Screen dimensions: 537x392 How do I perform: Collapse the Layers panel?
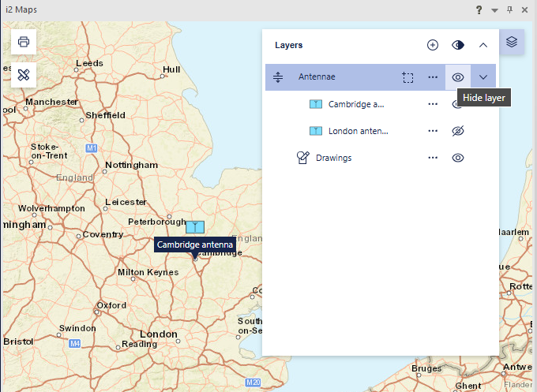pyautogui.click(x=483, y=45)
